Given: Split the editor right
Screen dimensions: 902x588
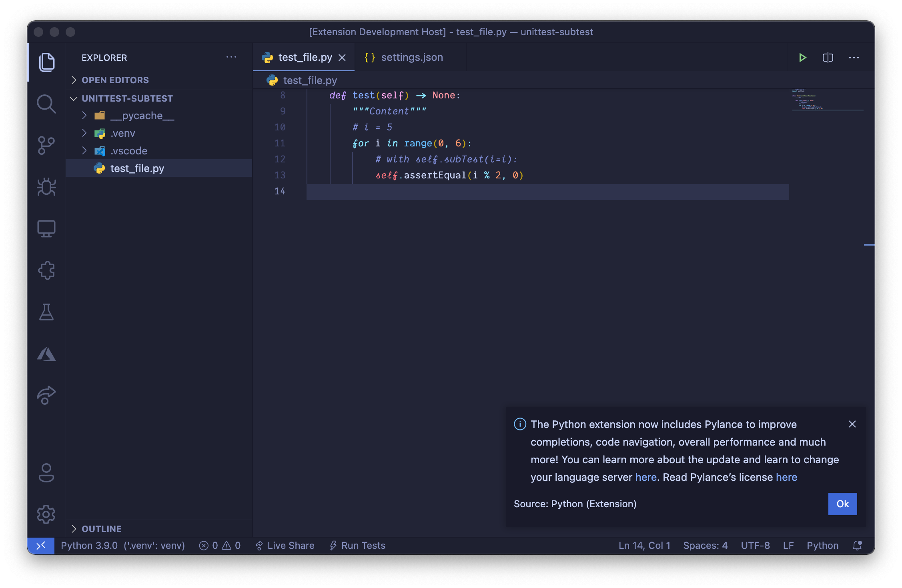Looking at the screenshot, I should pos(828,58).
